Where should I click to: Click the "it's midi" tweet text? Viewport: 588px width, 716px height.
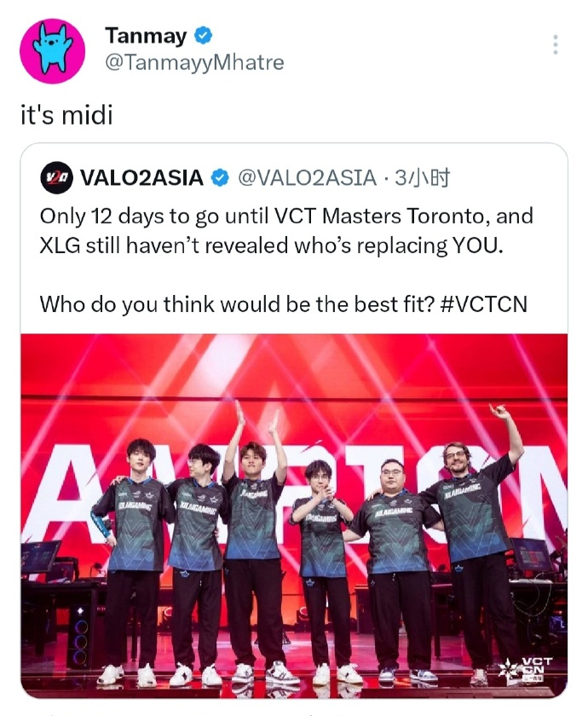(66, 115)
